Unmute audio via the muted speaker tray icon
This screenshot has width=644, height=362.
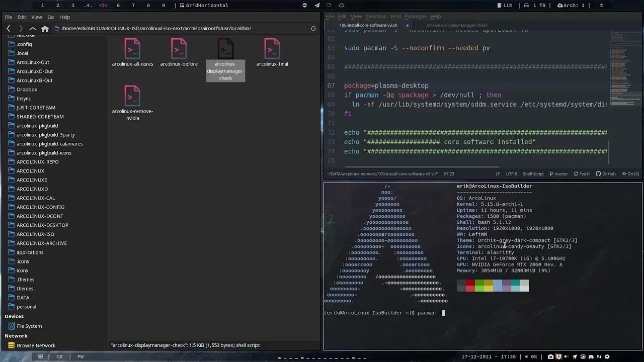[566, 357]
